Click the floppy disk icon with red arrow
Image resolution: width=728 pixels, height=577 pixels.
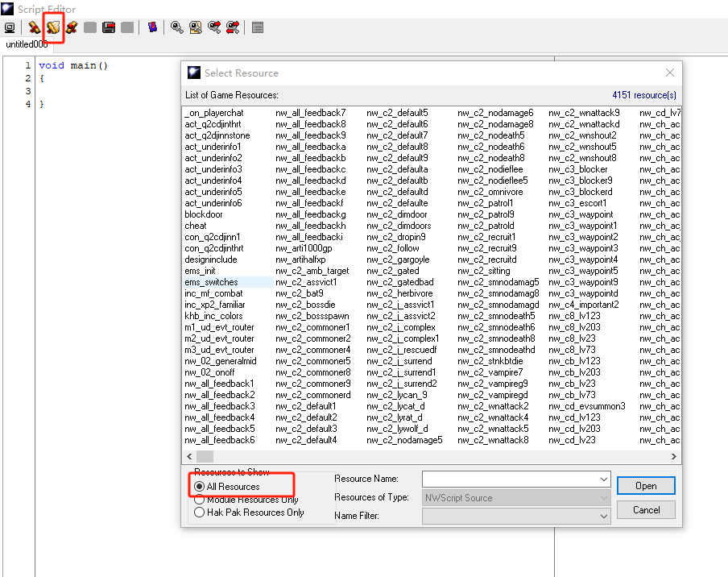coord(109,27)
